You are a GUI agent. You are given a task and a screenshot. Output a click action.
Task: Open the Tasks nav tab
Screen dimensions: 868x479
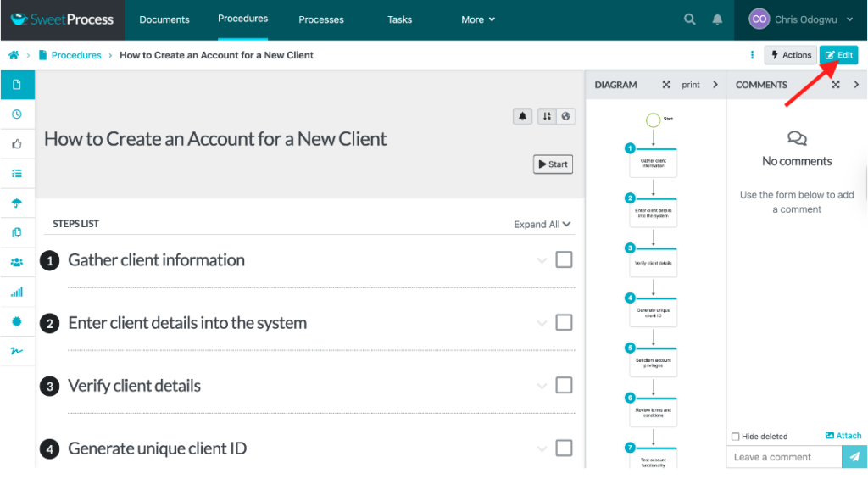click(x=400, y=19)
